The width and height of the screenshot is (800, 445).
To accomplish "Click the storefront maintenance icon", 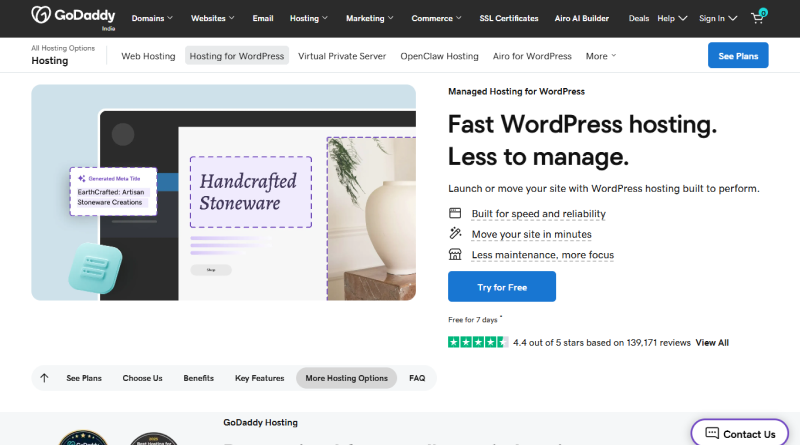I will (x=455, y=254).
